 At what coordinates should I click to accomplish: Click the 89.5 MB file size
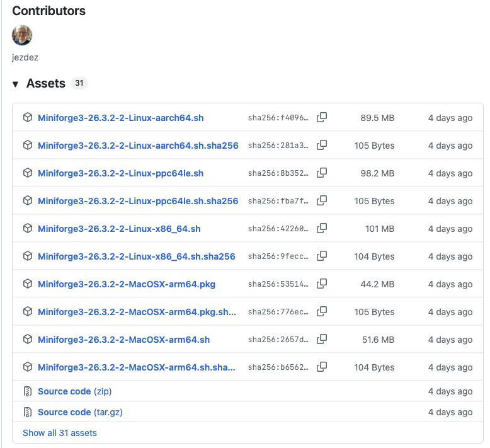377,118
